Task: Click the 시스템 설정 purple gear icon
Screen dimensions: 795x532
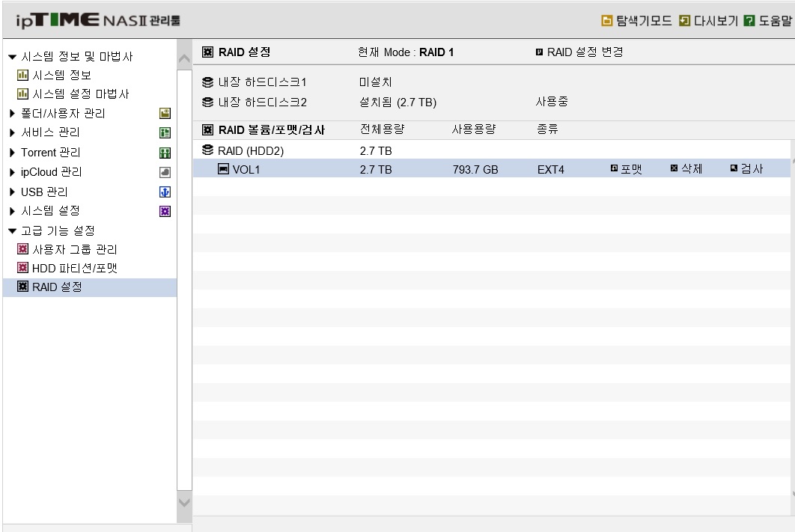Action: click(x=165, y=211)
